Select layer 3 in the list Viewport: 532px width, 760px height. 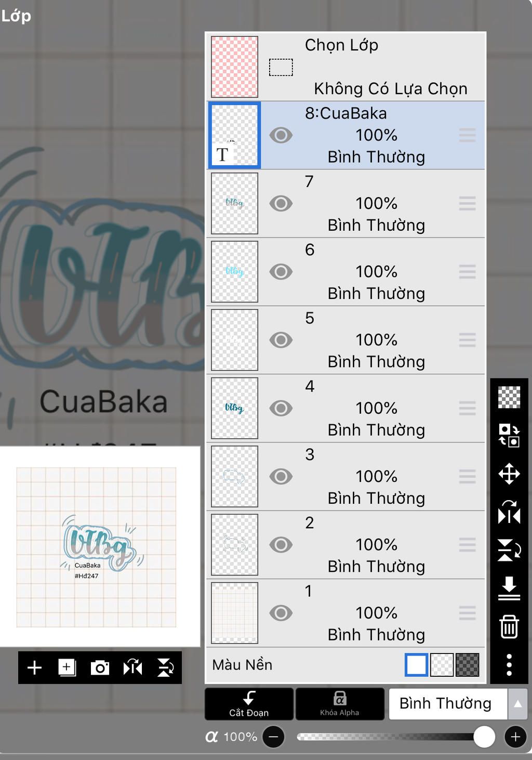(345, 476)
